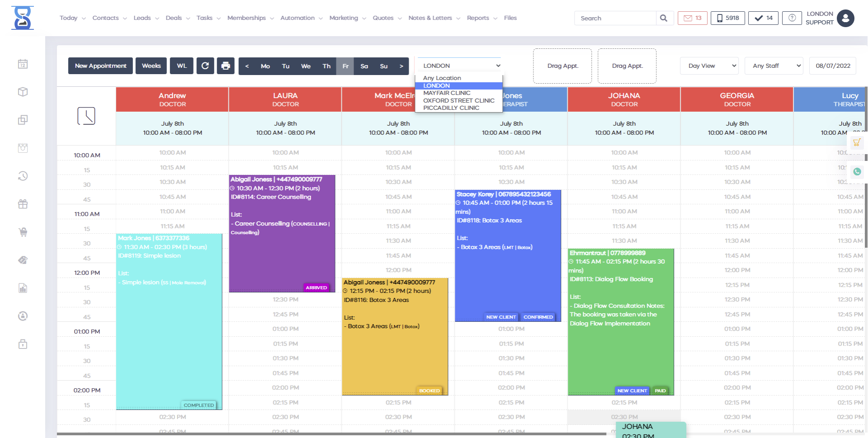Click the refresh calendar icon
Image resolution: width=868 pixels, height=438 pixels.
pyautogui.click(x=205, y=66)
